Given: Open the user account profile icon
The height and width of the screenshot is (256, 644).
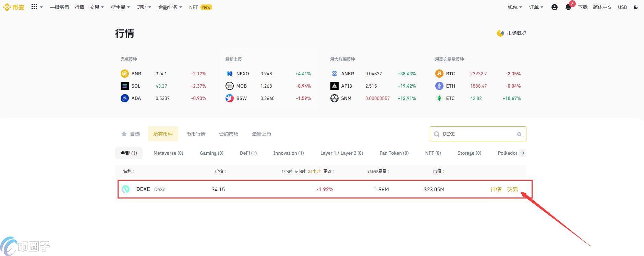Looking at the screenshot, I should (554, 7).
